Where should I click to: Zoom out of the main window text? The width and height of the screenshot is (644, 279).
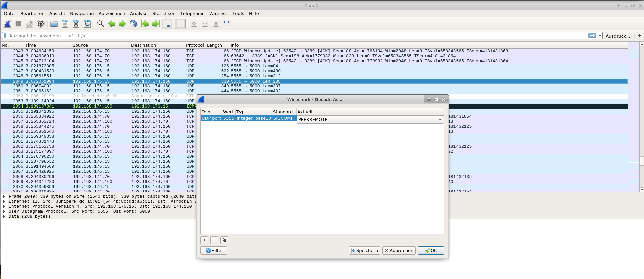coord(205,24)
